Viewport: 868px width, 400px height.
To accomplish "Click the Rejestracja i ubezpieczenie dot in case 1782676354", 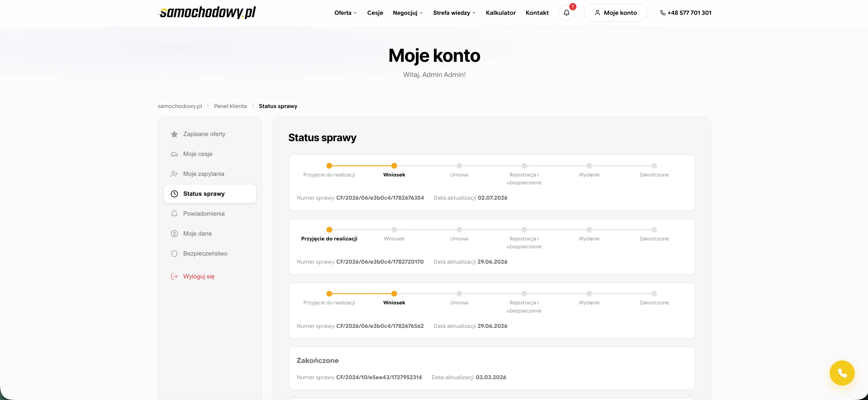I will (x=524, y=166).
